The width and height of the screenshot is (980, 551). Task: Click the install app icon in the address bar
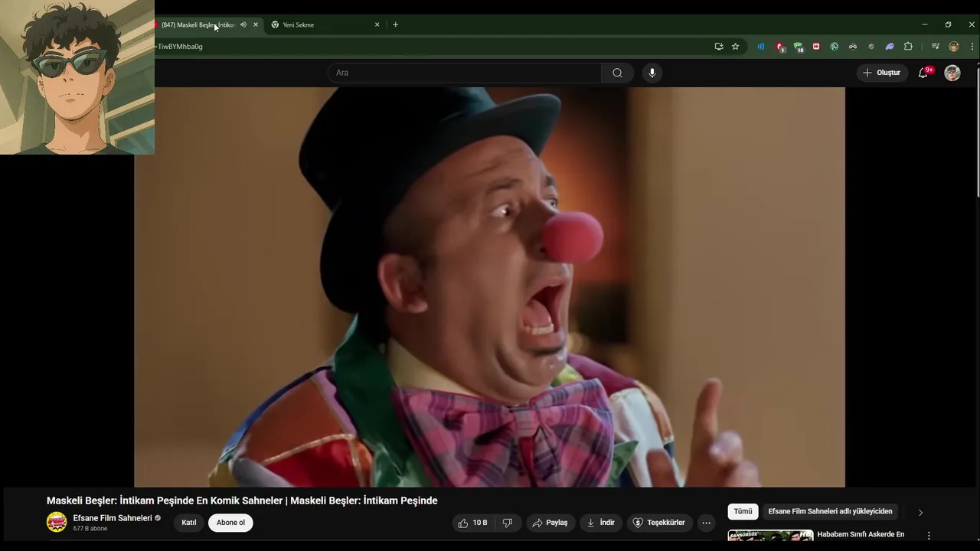click(x=718, y=47)
